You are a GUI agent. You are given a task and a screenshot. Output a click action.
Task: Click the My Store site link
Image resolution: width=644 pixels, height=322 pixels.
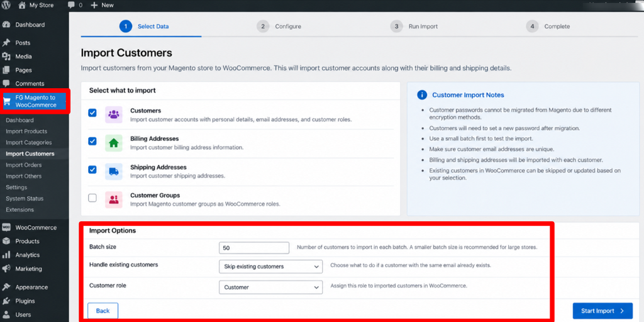point(42,5)
